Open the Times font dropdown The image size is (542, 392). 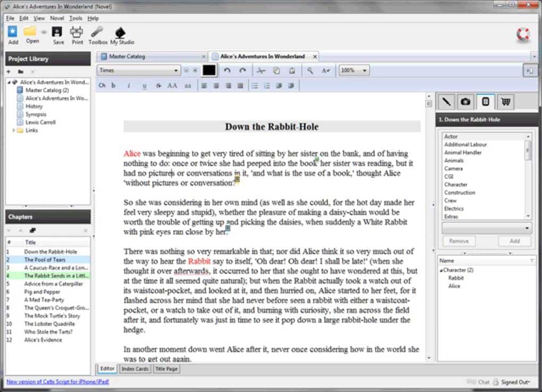139,71
